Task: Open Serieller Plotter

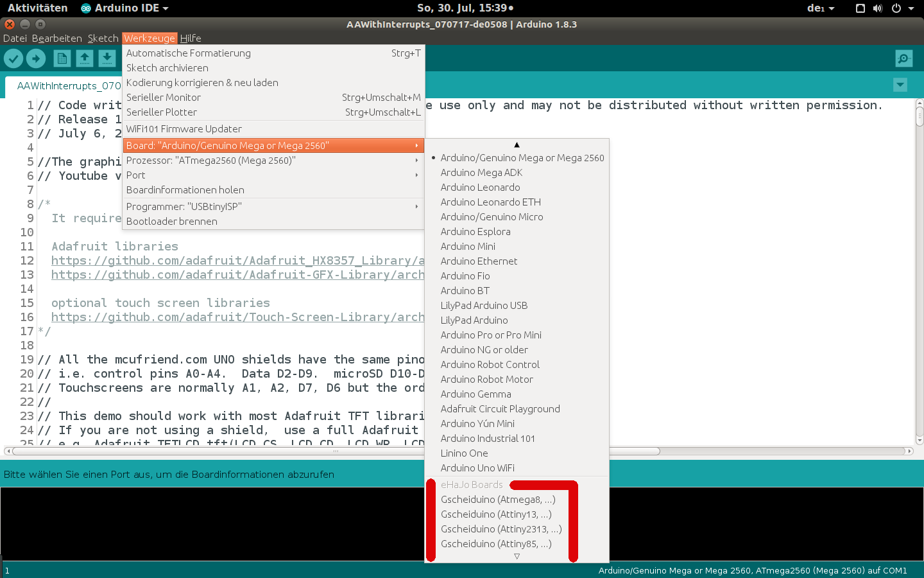Action: click(273, 112)
